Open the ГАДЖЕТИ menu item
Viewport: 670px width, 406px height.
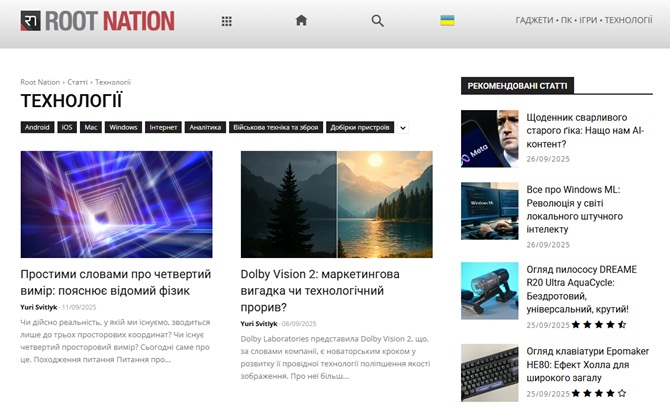coord(534,20)
